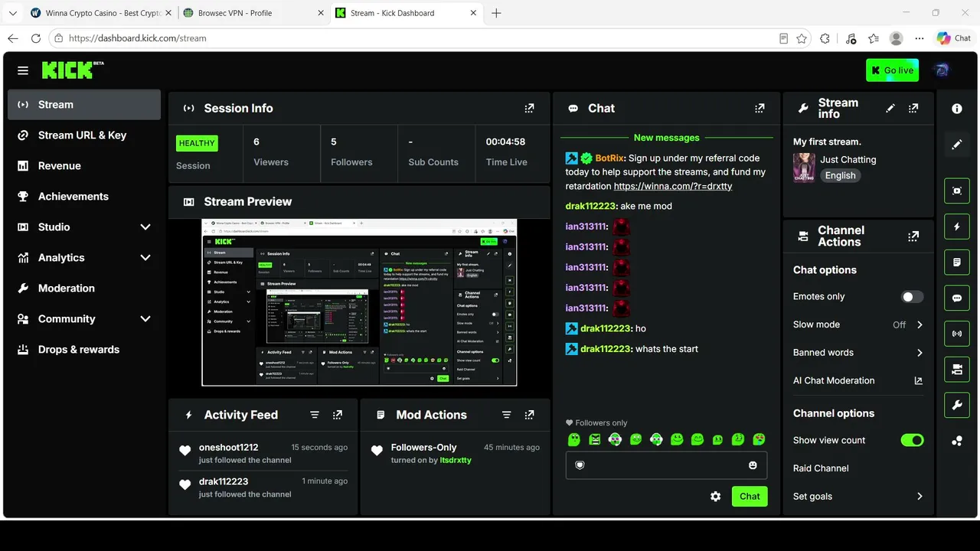The image size is (980, 551).
Task: Turn off Show view count toggle
Action: click(x=912, y=440)
